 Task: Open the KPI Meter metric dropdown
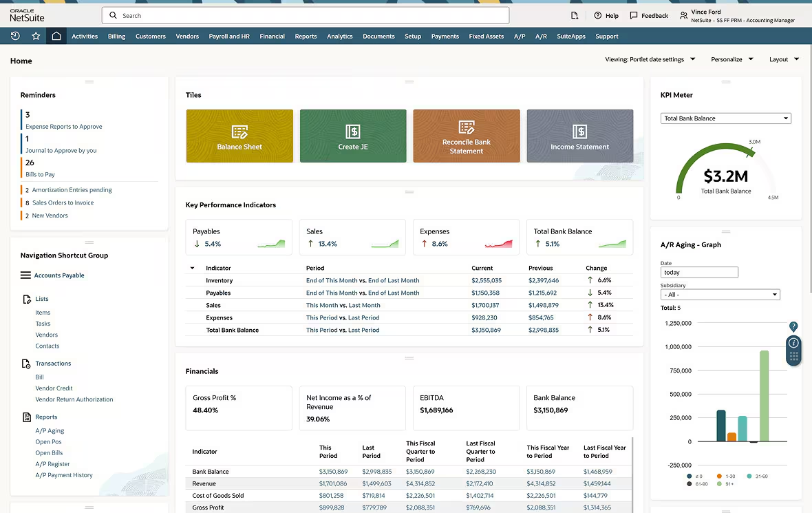point(725,118)
